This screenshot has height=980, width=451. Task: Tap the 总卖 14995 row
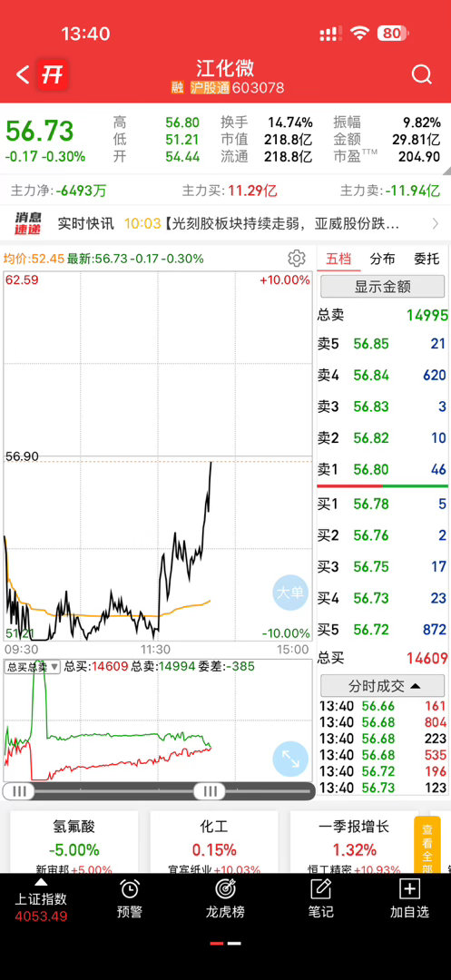pos(382,315)
